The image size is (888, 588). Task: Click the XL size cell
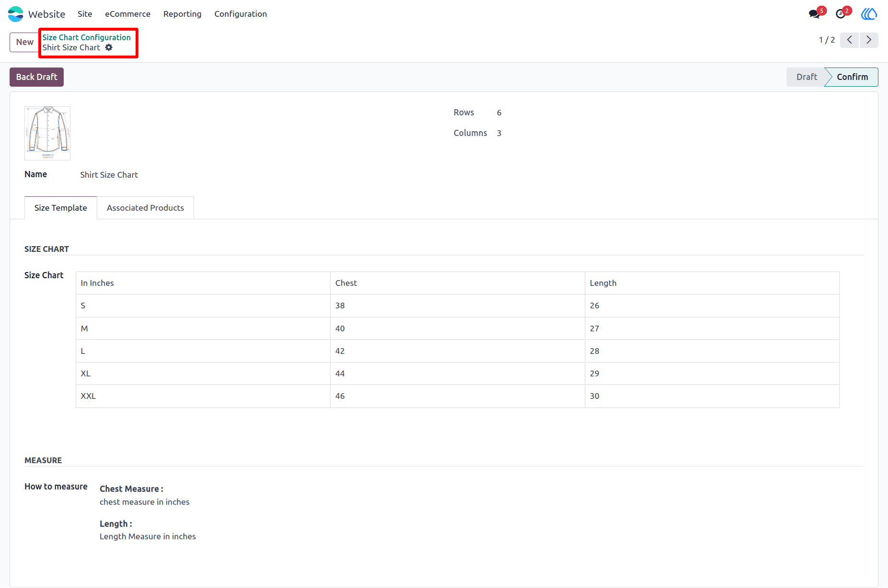click(x=203, y=373)
